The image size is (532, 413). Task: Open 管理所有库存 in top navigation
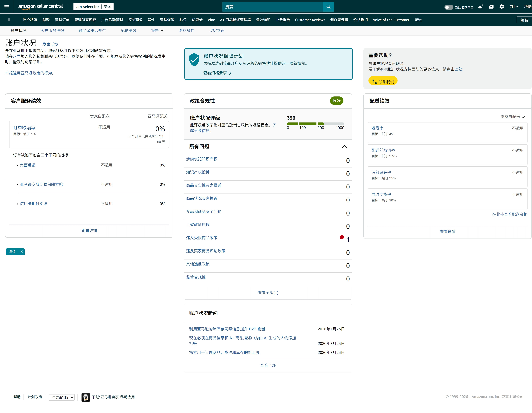coord(85,20)
